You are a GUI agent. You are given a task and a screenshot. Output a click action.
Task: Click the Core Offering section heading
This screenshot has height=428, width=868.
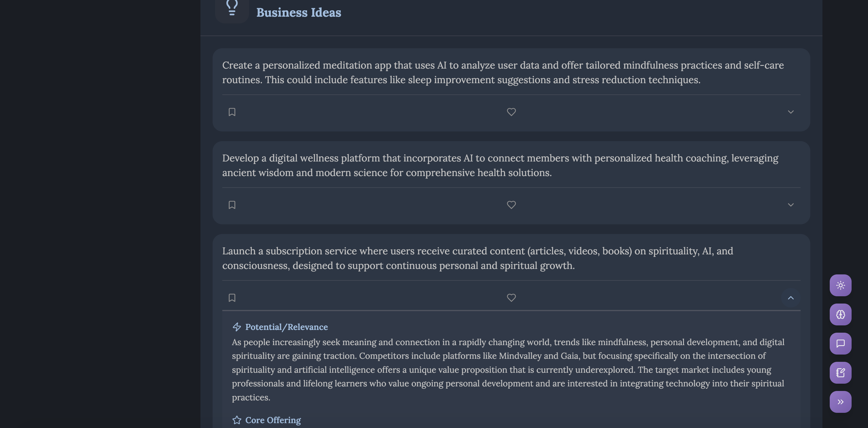[273, 420]
